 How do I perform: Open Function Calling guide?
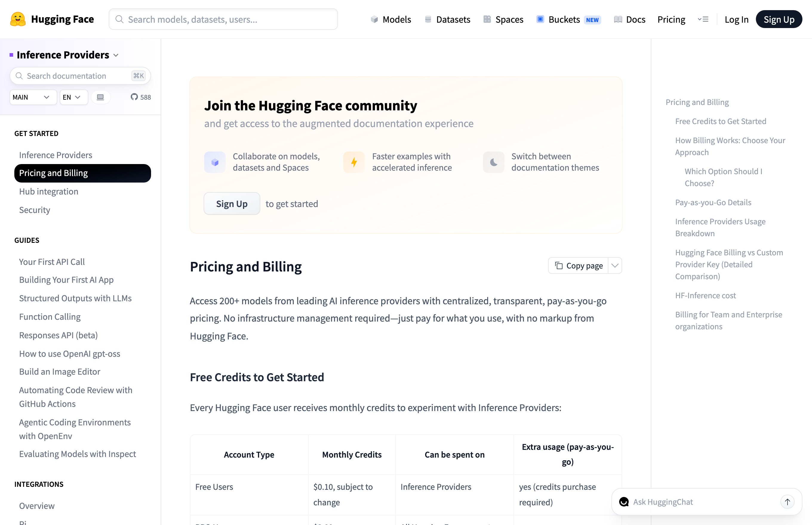[50, 317]
